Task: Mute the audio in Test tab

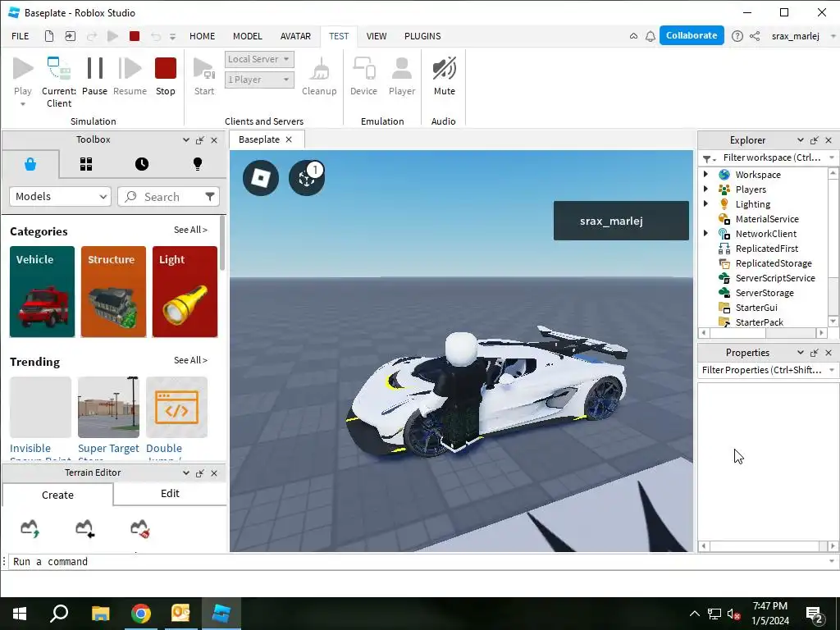Action: (x=444, y=75)
